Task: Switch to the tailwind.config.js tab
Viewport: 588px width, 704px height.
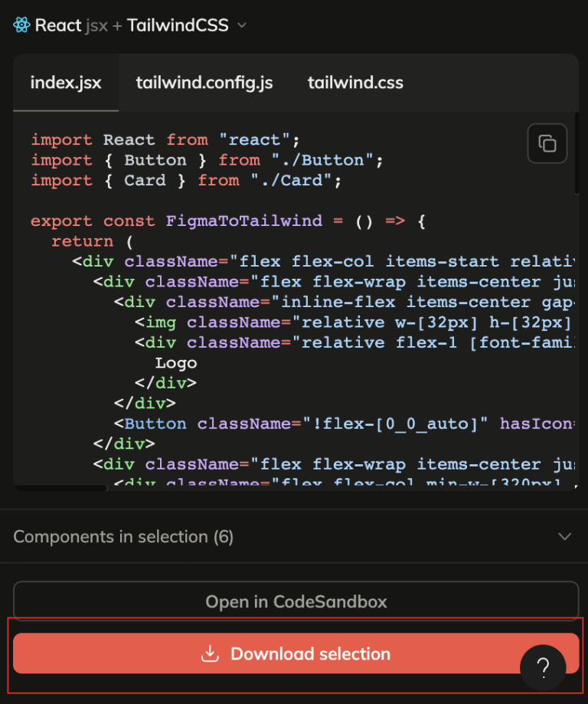Action: click(x=204, y=83)
